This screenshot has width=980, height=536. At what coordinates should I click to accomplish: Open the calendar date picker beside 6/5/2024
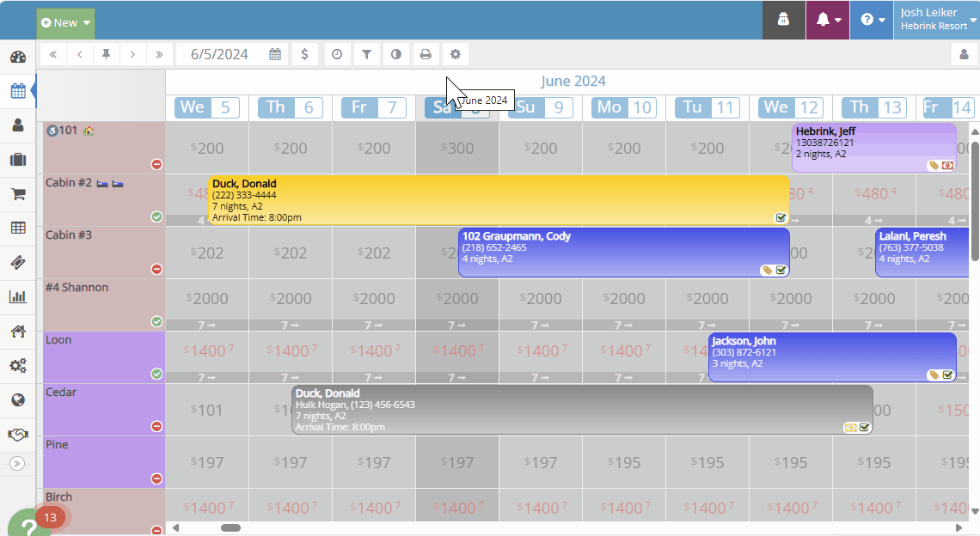tap(274, 54)
